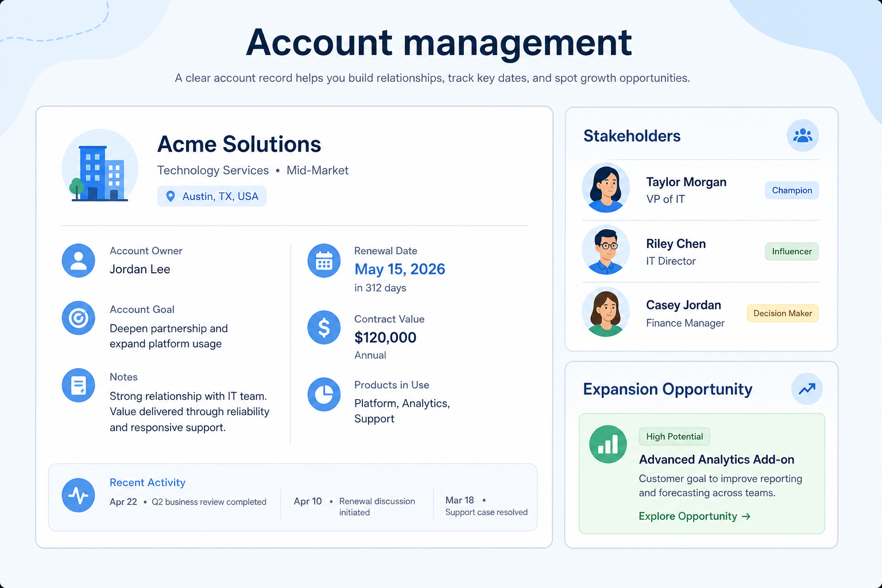Click the Contract Value dollar icon
The height and width of the screenshot is (588, 882).
(x=324, y=327)
